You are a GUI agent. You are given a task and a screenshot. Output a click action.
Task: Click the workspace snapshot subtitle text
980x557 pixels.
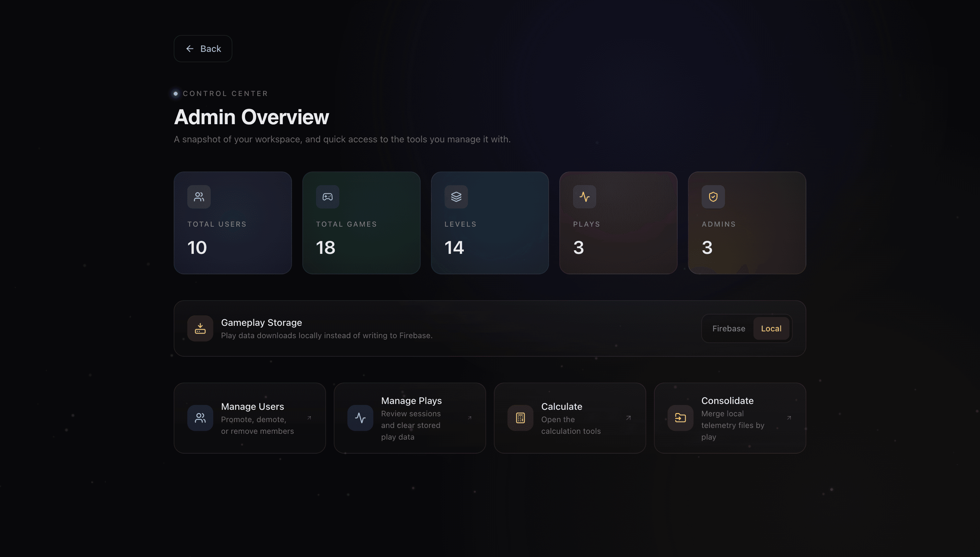pyautogui.click(x=342, y=139)
